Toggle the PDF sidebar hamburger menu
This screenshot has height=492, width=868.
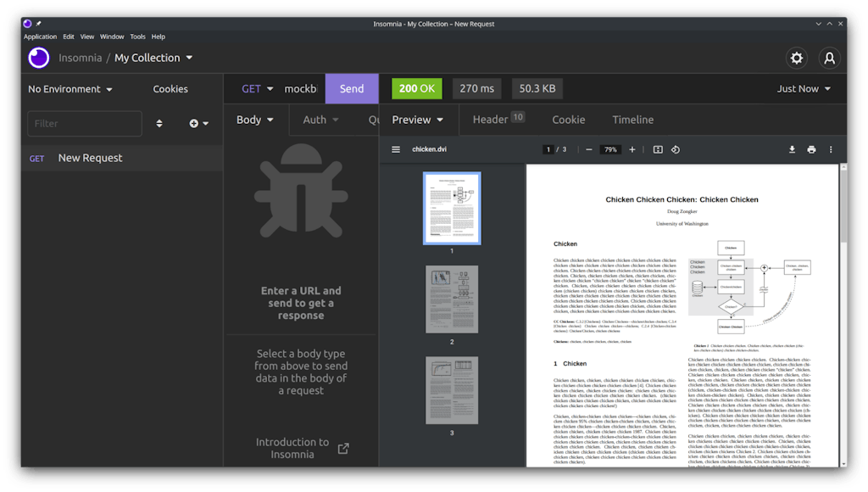396,149
